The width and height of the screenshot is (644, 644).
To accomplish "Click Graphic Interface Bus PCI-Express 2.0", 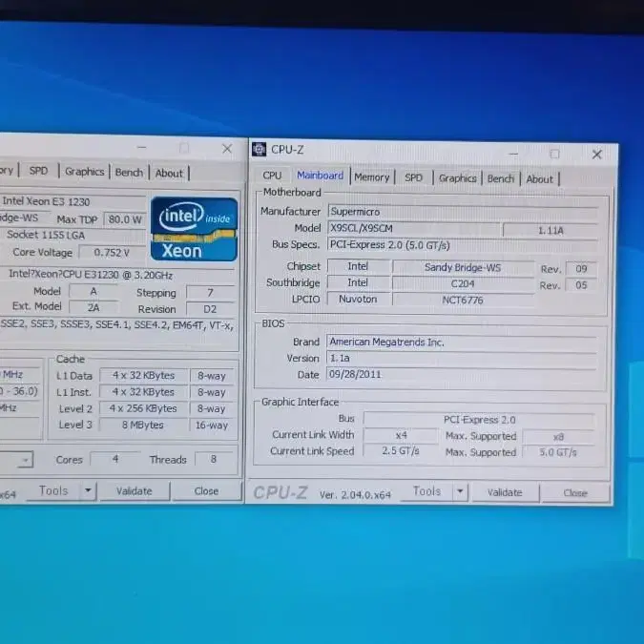I will (x=479, y=420).
